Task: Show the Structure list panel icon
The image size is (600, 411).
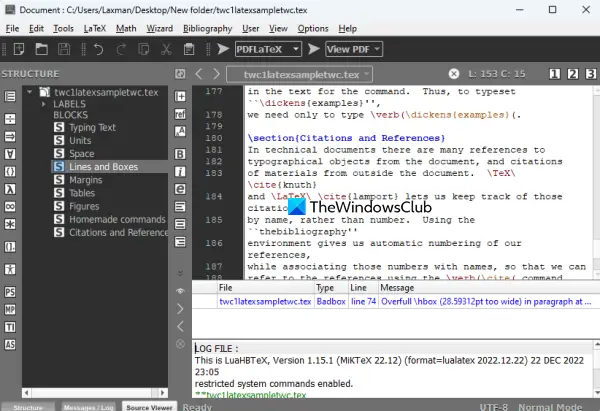Action: click(x=10, y=96)
